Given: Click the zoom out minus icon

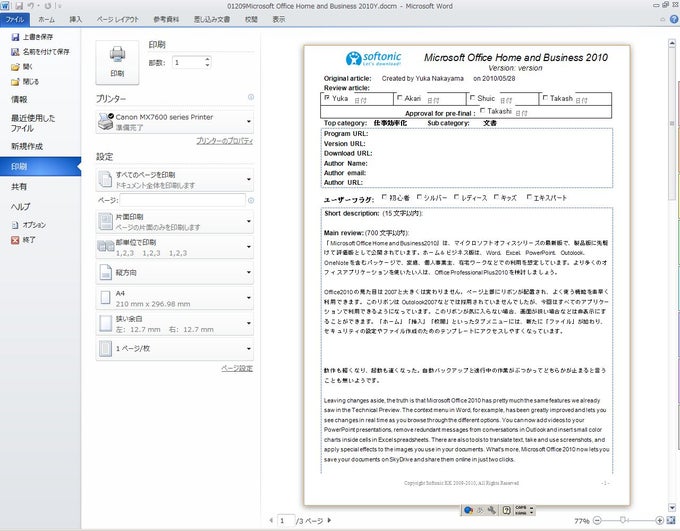Looking at the screenshot, I should tap(597, 520).
